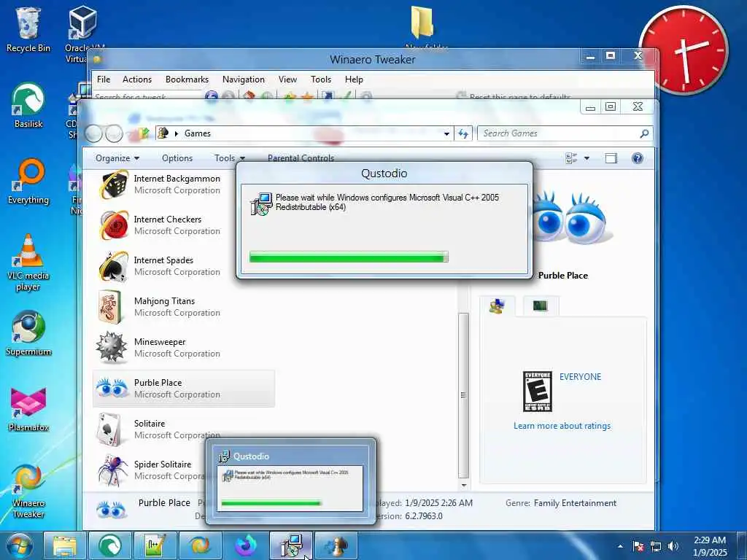Select Internet Checkers game icon
Image resolution: width=747 pixels, height=560 pixels.
pyautogui.click(x=114, y=225)
